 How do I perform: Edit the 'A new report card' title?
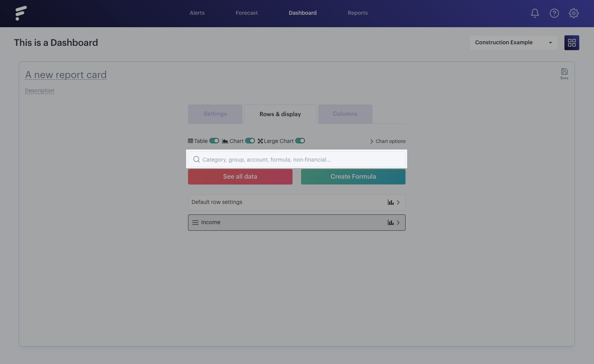coord(66,75)
